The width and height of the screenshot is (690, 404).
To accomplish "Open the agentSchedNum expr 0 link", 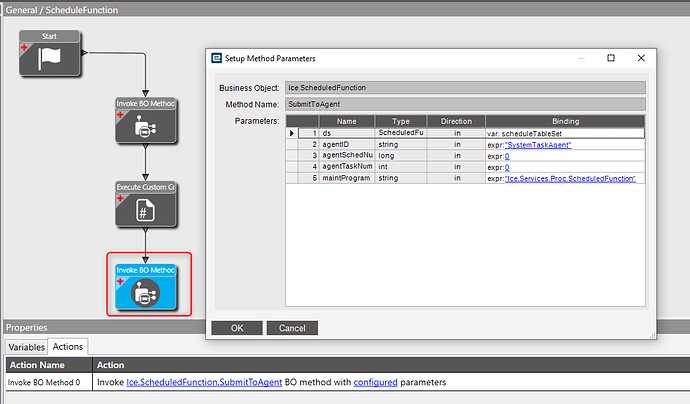I will (507, 156).
